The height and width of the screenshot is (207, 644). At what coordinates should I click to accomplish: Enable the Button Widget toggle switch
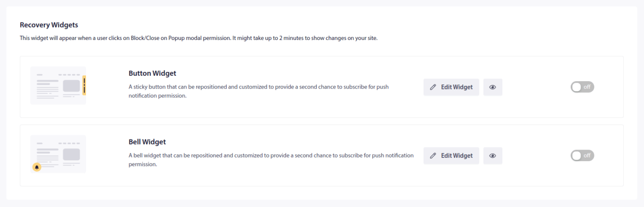[582, 87]
